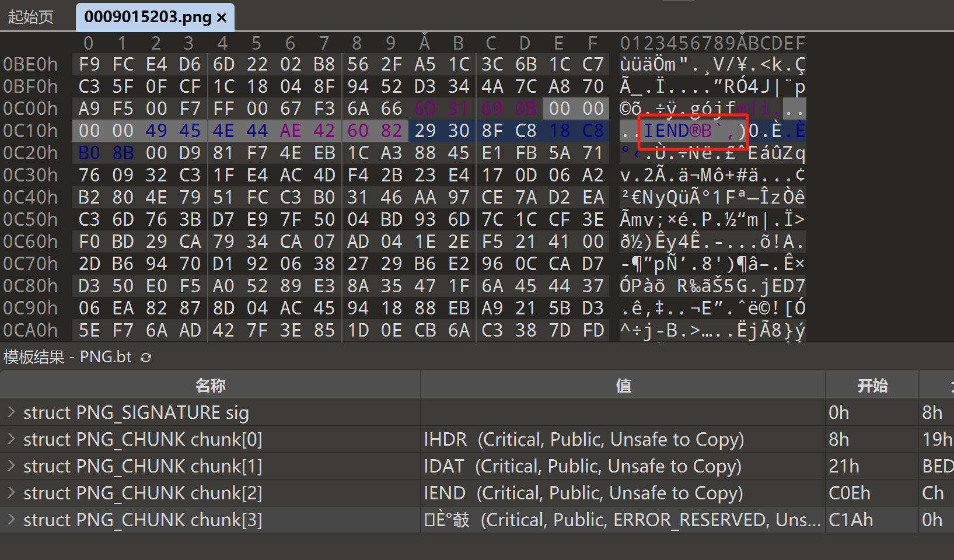Select struct PNG_SIGNATURE sig name
954x560 pixels.
click(136, 412)
